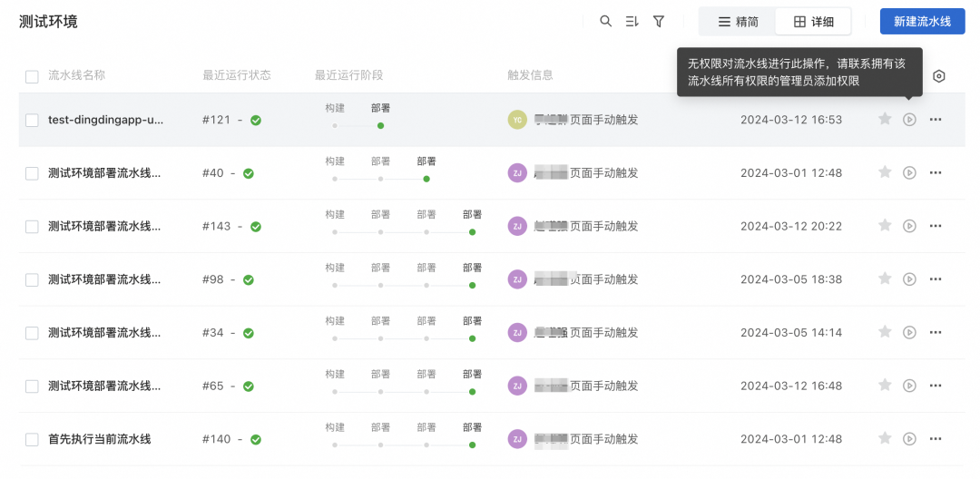Check the checkbox for run #40 row
This screenshot has height=479, width=980.
(x=32, y=173)
